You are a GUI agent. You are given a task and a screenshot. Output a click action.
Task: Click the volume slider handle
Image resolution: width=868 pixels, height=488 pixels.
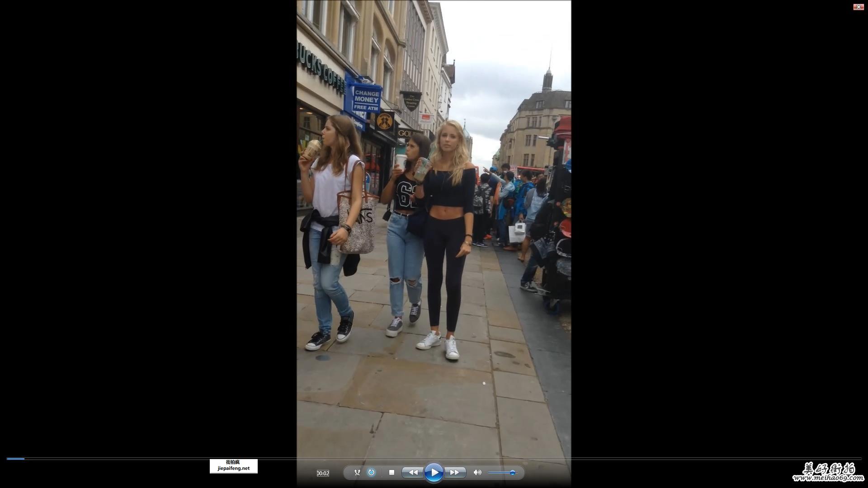pyautogui.click(x=512, y=473)
